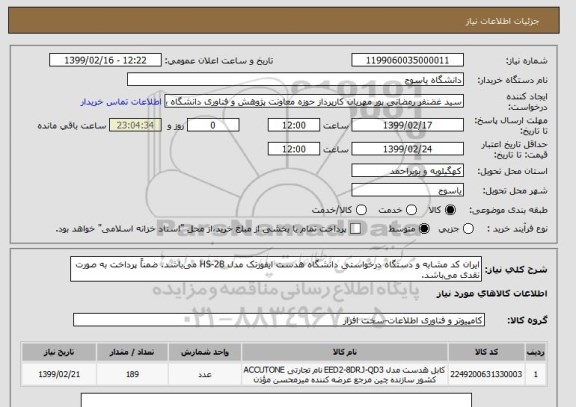Select table row with code 2249200631330003
Screen dimensions: 576x407
pos(284,374)
